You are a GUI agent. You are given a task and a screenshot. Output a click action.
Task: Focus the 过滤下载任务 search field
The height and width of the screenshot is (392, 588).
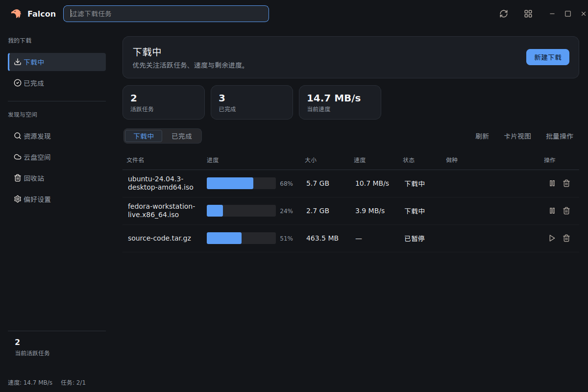pos(166,14)
